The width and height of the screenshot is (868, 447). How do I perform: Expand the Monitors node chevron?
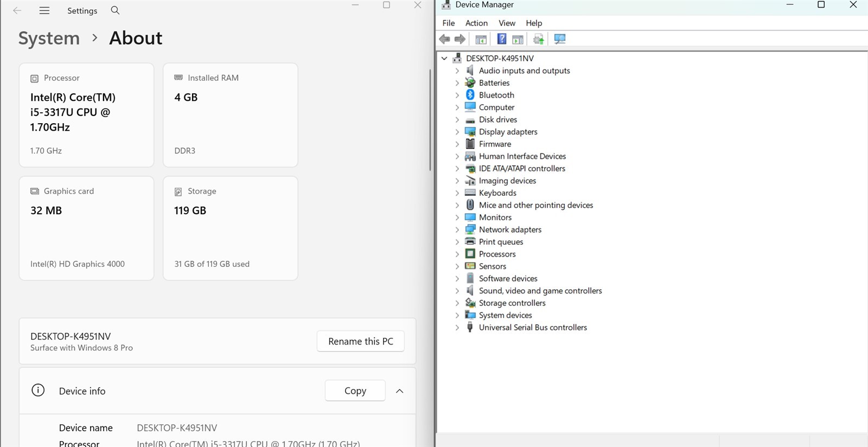point(457,217)
